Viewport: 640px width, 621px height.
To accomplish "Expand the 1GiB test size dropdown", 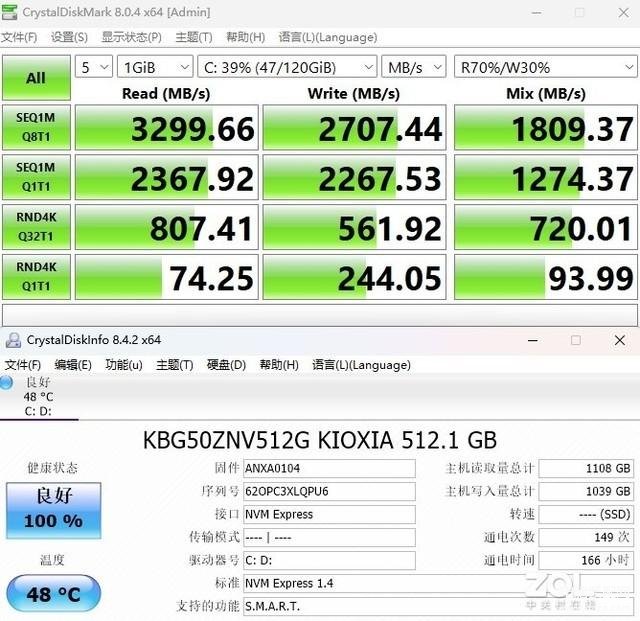I will [155, 67].
